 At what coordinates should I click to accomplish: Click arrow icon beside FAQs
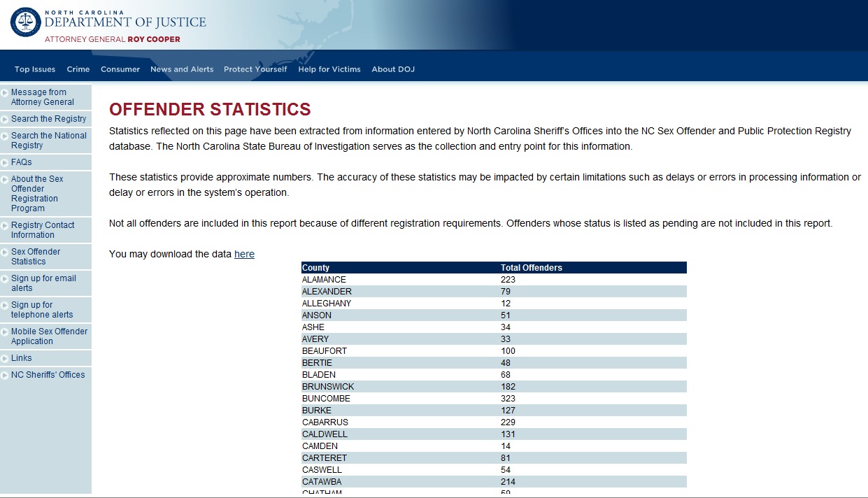(6, 162)
